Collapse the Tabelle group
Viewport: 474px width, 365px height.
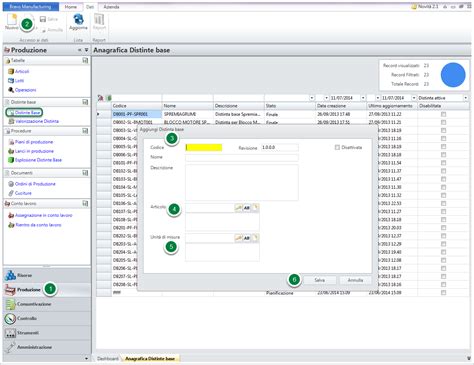(85, 60)
